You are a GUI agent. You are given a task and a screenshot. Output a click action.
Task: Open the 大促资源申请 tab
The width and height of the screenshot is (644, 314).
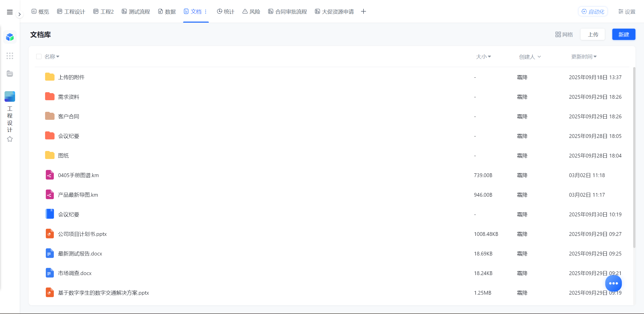[334, 12]
